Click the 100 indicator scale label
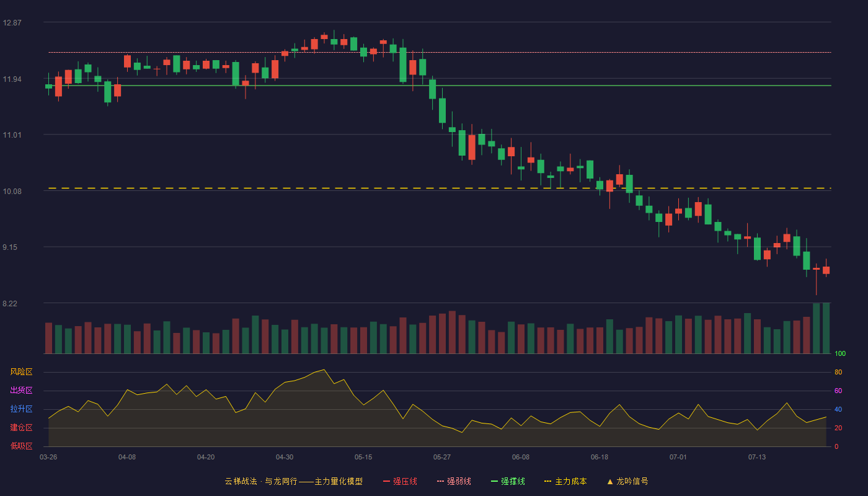This screenshot has width=868, height=496. 840,354
